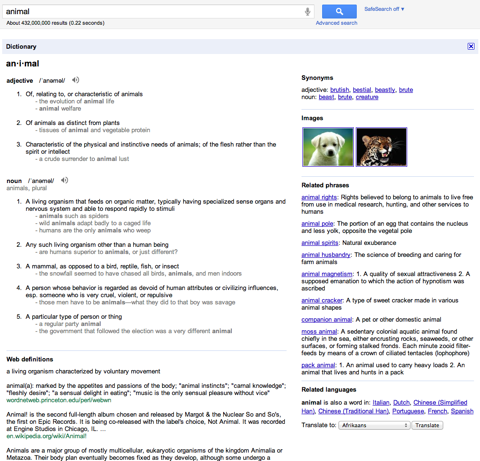Open the animal pole phrase link
The width and height of the screenshot is (480, 461).
click(317, 224)
